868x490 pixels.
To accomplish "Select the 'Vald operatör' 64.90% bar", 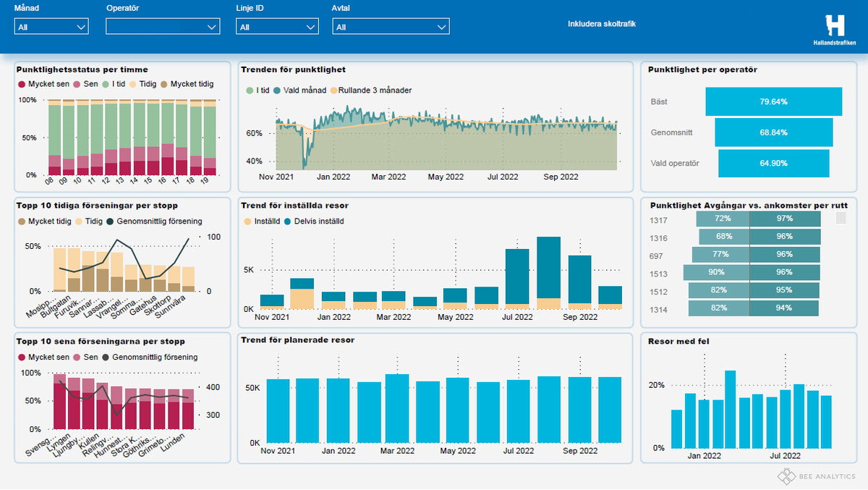I will (x=774, y=164).
